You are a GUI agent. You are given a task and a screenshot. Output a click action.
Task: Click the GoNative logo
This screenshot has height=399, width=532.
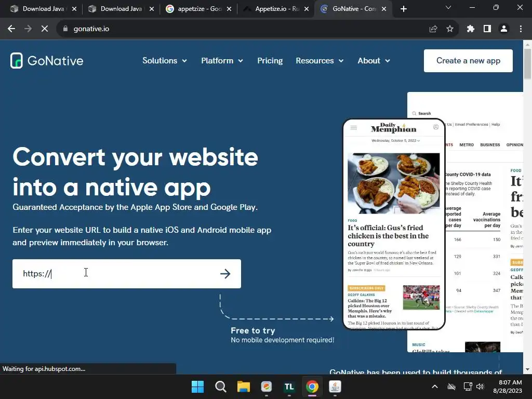point(47,61)
